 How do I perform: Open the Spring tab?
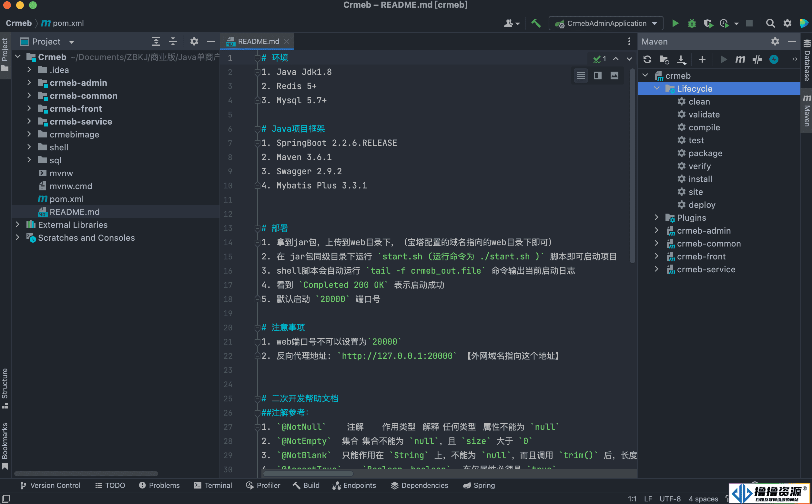coord(479,485)
